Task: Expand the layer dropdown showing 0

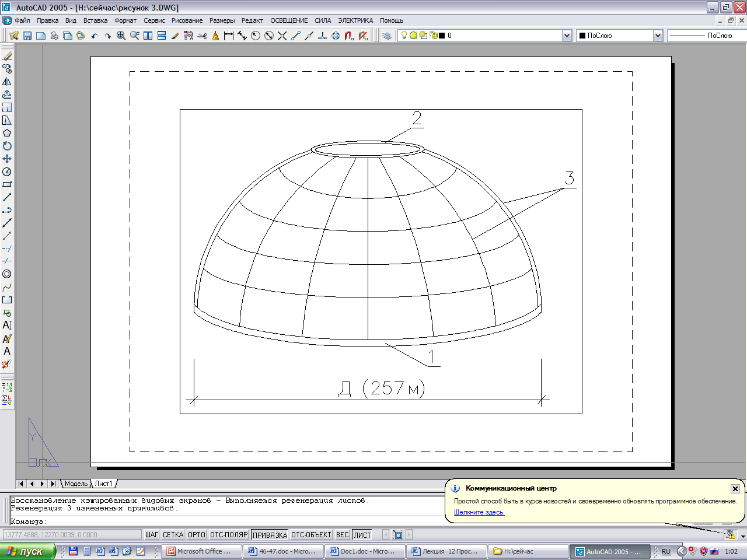Action: [x=567, y=36]
